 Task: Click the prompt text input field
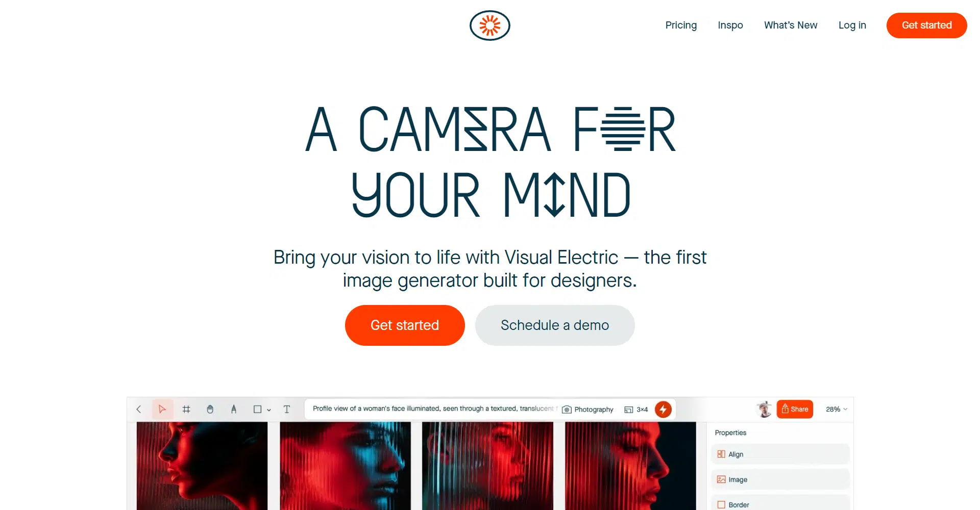pyautogui.click(x=432, y=409)
